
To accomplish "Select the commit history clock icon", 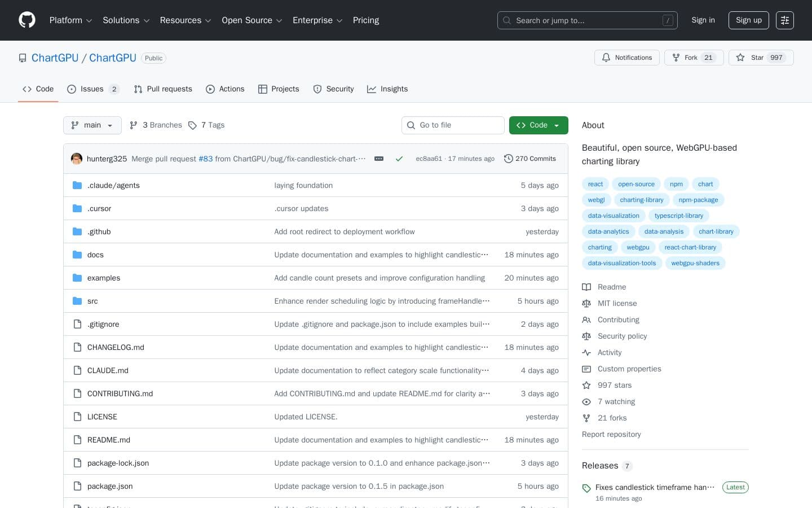I will point(509,159).
